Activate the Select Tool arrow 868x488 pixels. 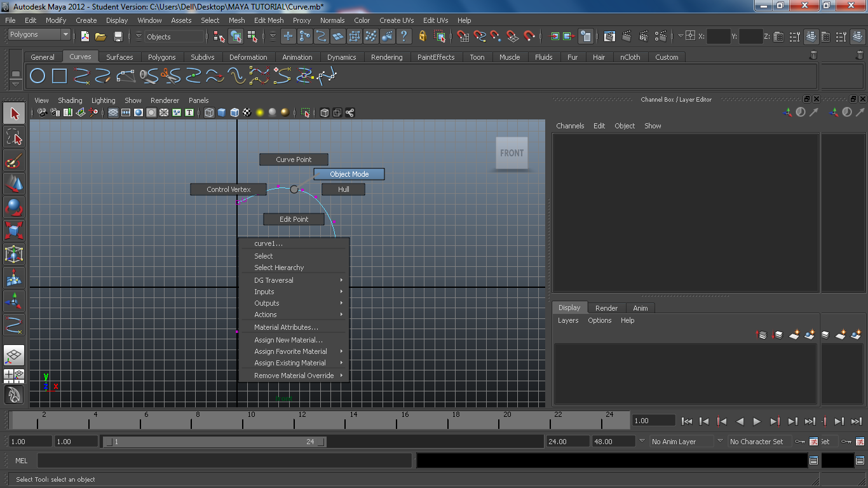14,114
